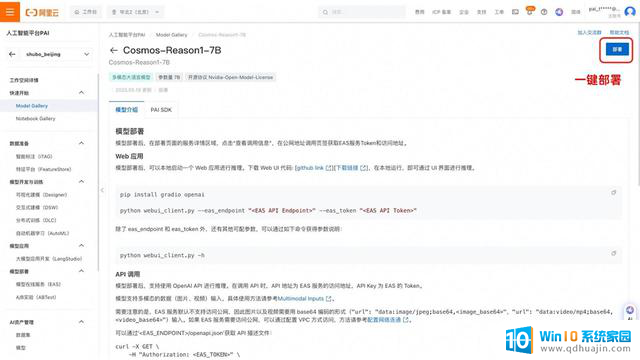Click the join community group link at top right
The image size is (640, 360).
coord(589,32)
